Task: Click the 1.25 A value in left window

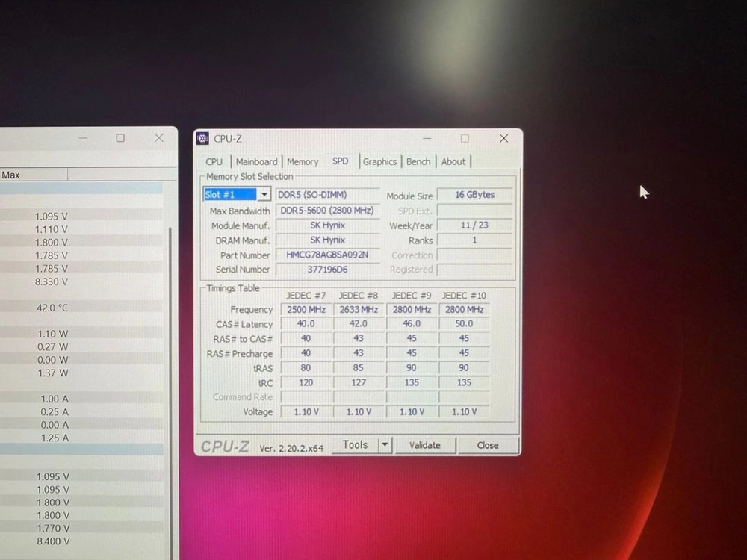Action: pos(55,438)
